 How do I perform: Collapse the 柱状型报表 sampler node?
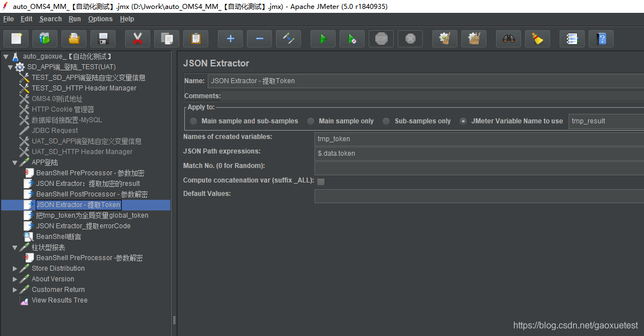[x=15, y=248]
